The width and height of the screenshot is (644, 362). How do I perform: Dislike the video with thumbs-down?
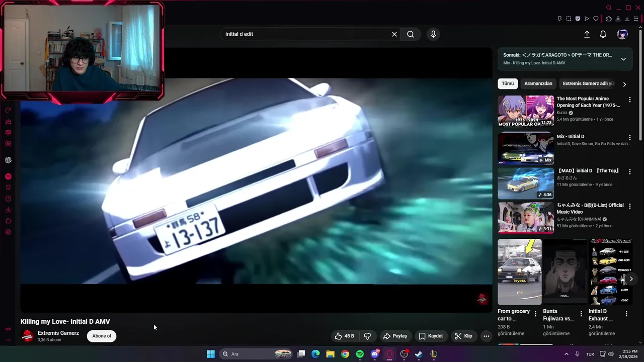pos(367,336)
